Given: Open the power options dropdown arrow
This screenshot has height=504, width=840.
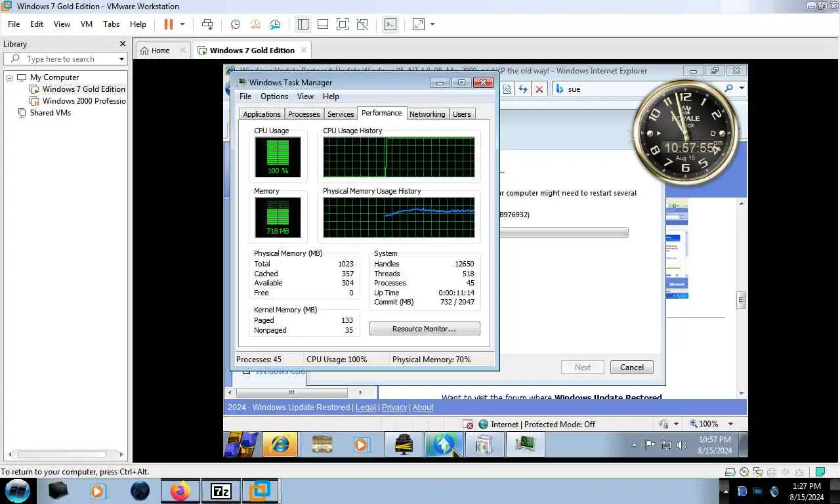Looking at the screenshot, I should pyautogui.click(x=182, y=24).
